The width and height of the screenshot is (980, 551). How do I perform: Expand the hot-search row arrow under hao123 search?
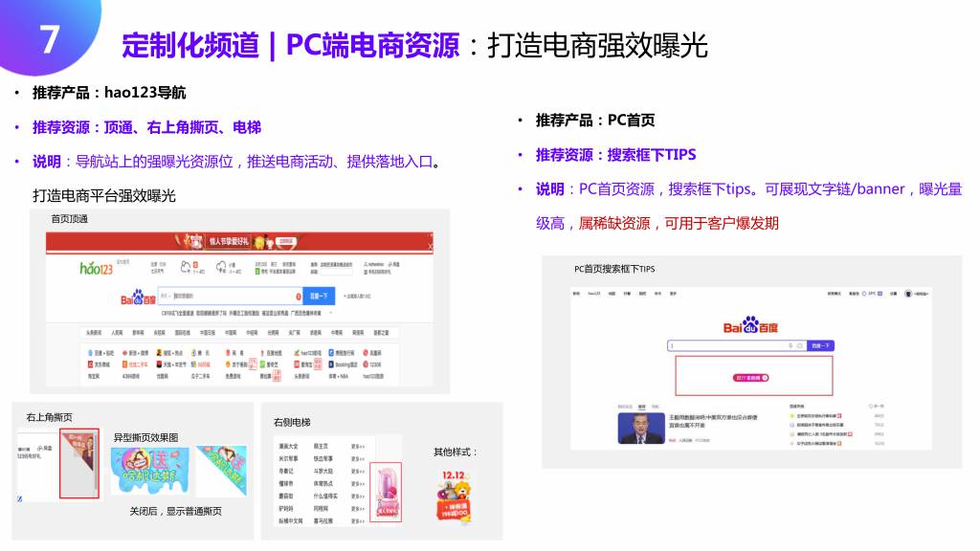[330, 313]
